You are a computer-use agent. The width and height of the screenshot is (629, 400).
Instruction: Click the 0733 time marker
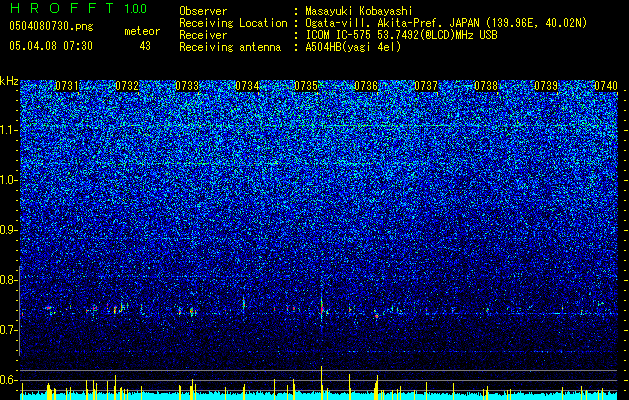click(x=187, y=86)
